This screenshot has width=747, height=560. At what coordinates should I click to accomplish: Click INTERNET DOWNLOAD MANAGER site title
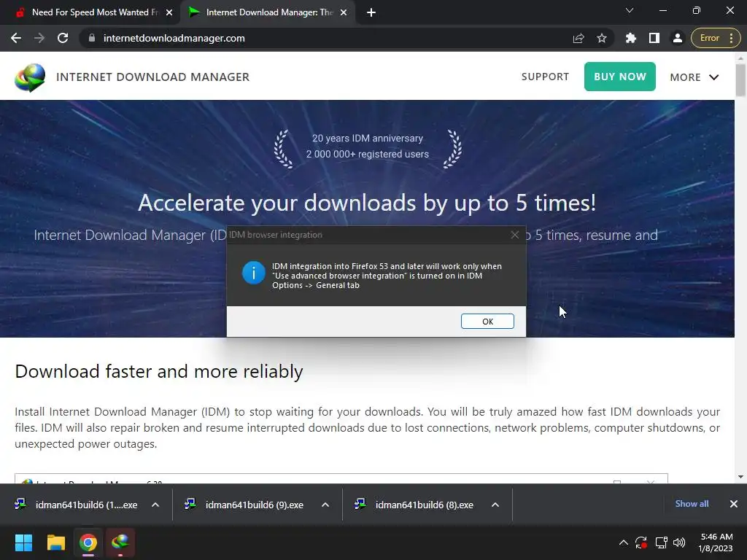pyautogui.click(x=153, y=77)
